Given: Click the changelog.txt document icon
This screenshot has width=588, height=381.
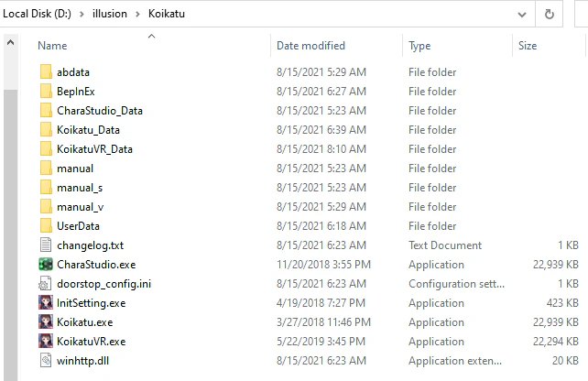Looking at the screenshot, I should click(46, 245).
